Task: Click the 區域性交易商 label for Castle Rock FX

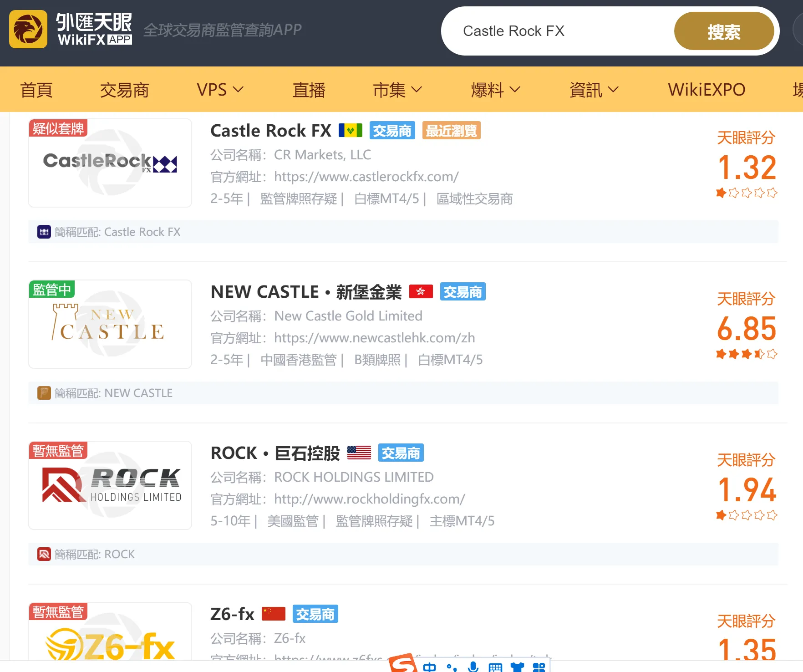Action: pyautogui.click(x=475, y=199)
